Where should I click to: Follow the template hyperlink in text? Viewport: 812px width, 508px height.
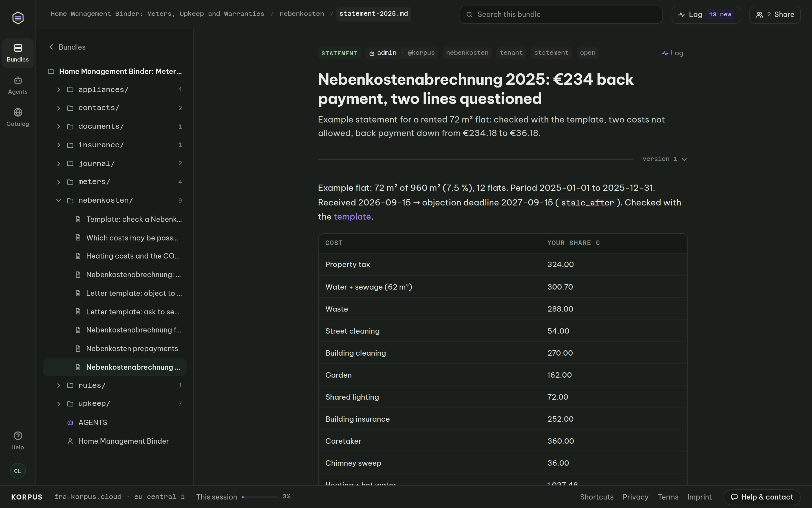352,217
